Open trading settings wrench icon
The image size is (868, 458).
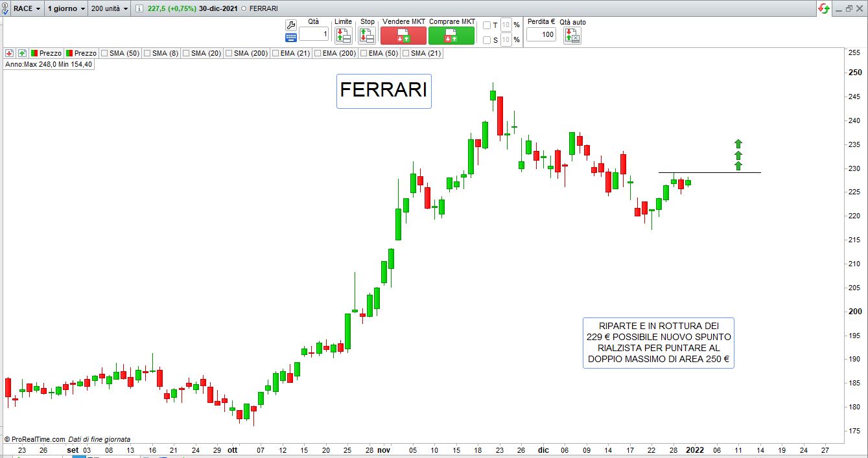coord(291,25)
